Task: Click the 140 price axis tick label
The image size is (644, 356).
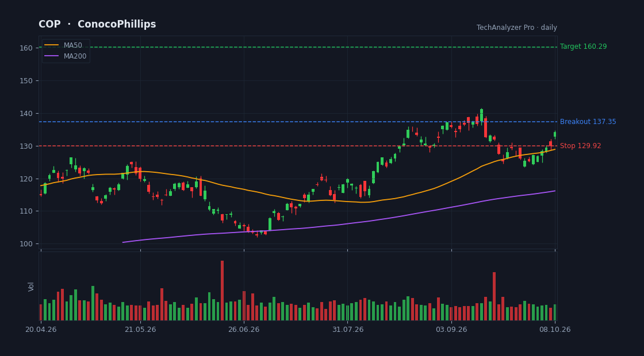Action: tap(26, 114)
